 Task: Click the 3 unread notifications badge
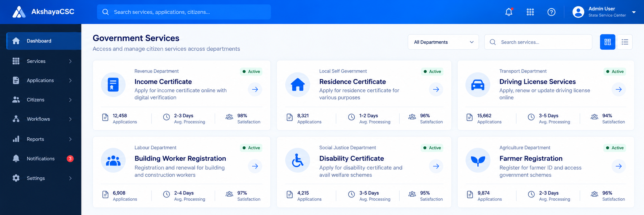(70, 159)
